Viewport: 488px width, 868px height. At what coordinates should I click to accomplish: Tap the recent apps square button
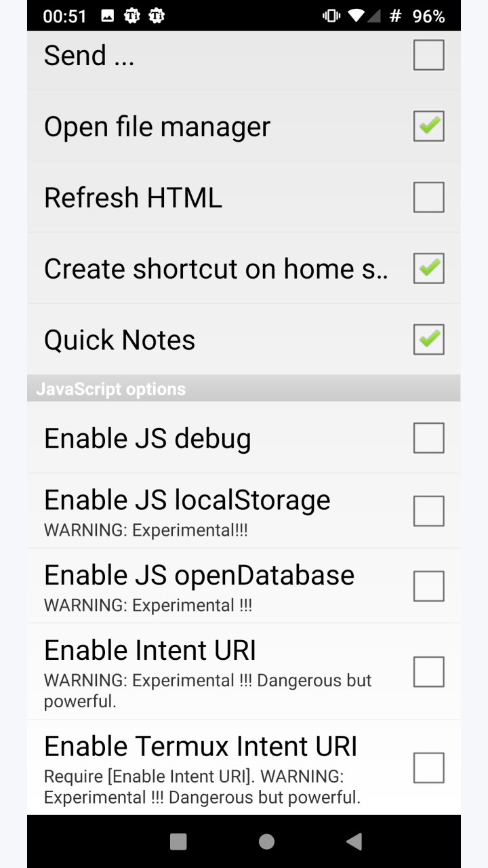pos(178,842)
